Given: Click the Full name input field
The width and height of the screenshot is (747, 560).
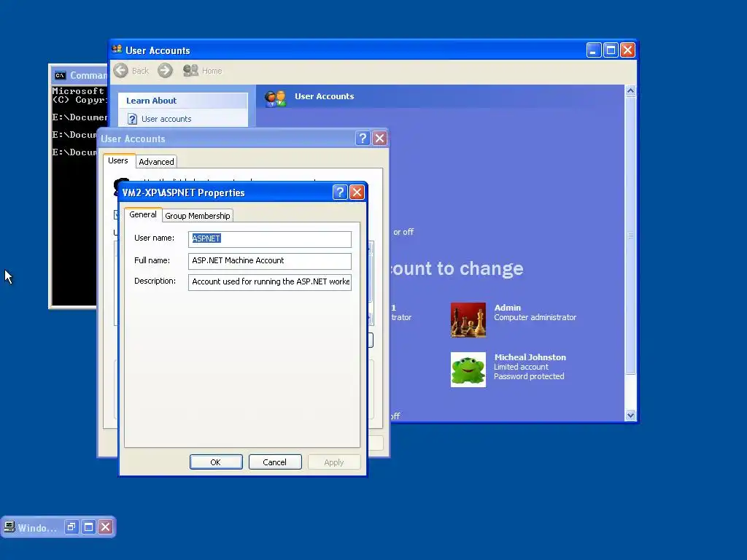Looking at the screenshot, I should [270, 261].
